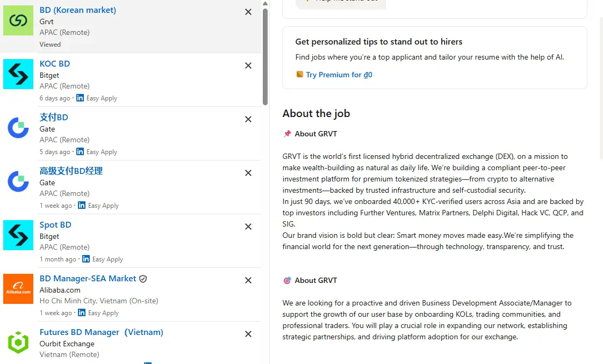The image size is (603, 364).
Task: Dismiss the 支付BD job listing
Action: click(x=248, y=119)
